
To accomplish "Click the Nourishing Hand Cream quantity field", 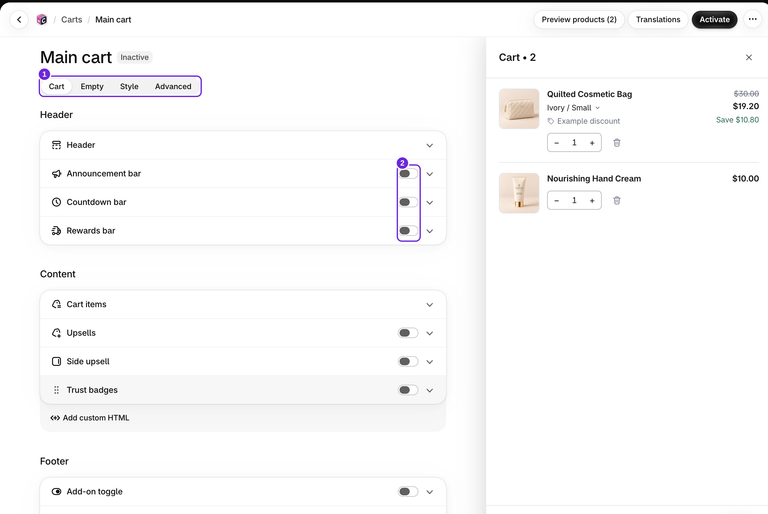I will coord(574,200).
